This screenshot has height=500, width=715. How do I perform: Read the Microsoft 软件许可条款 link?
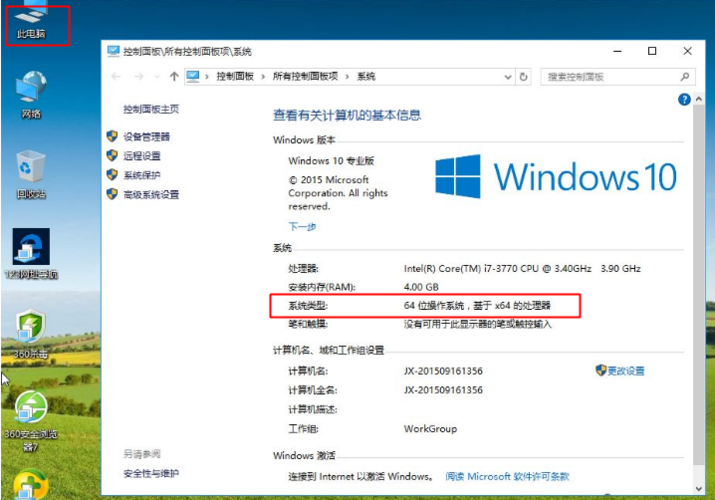point(507,476)
